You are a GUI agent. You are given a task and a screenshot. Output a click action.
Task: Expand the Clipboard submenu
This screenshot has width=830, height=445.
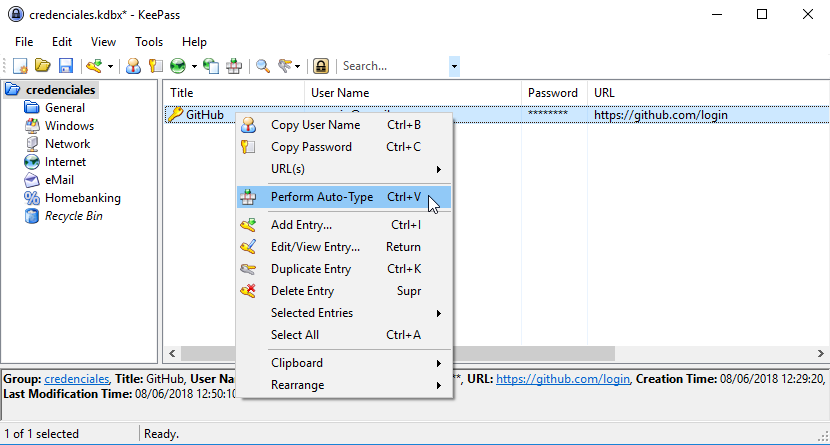pos(344,363)
